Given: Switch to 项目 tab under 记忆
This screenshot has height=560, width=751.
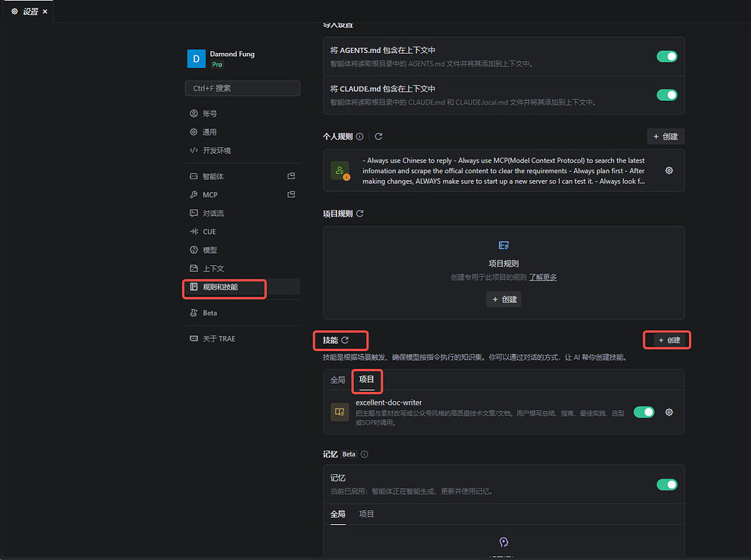Looking at the screenshot, I should [366, 514].
